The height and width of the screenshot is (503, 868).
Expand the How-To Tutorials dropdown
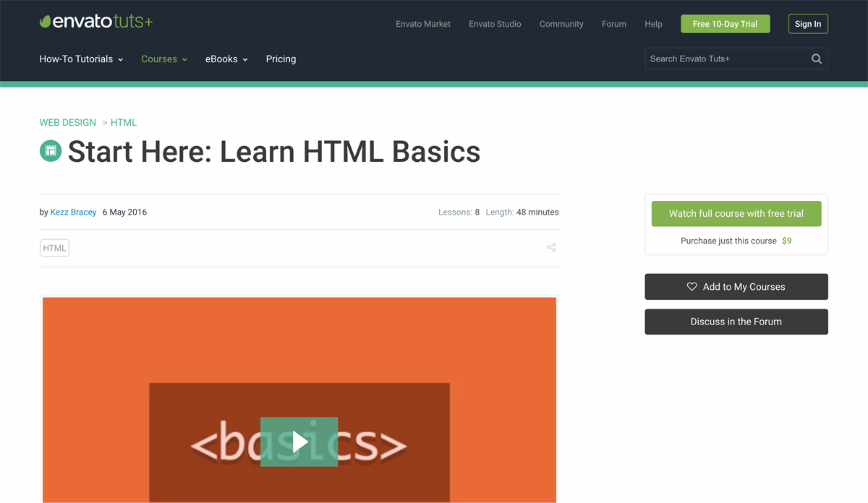[x=81, y=59]
